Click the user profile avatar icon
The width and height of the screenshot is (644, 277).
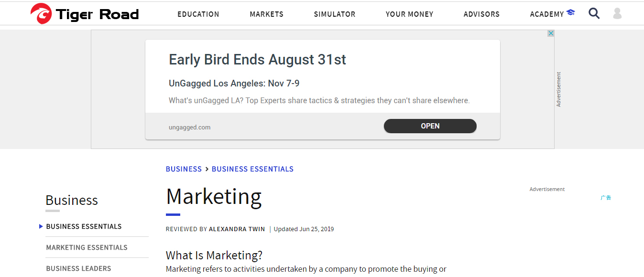617,13
